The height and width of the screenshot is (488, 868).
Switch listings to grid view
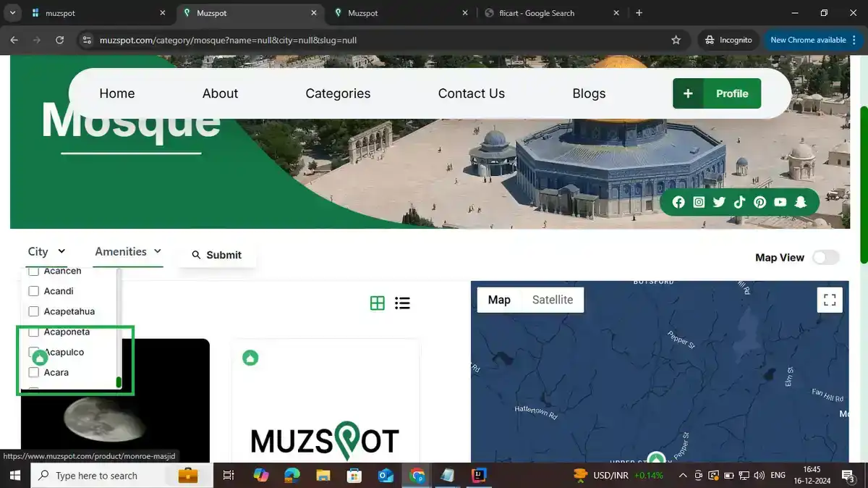coord(378,303)
